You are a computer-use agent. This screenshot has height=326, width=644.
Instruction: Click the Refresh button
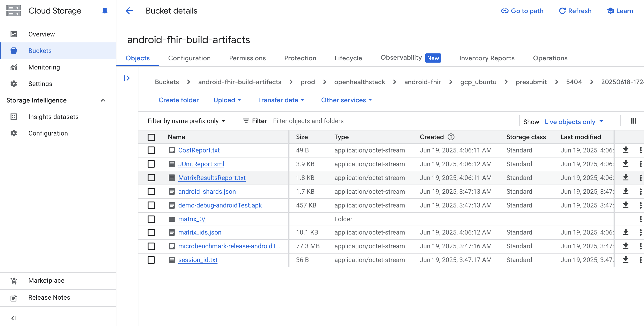pos(575,11)
